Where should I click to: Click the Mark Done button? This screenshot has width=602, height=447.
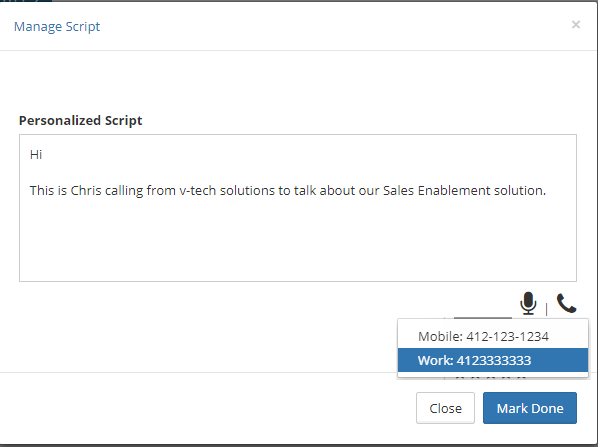point(530,408)
